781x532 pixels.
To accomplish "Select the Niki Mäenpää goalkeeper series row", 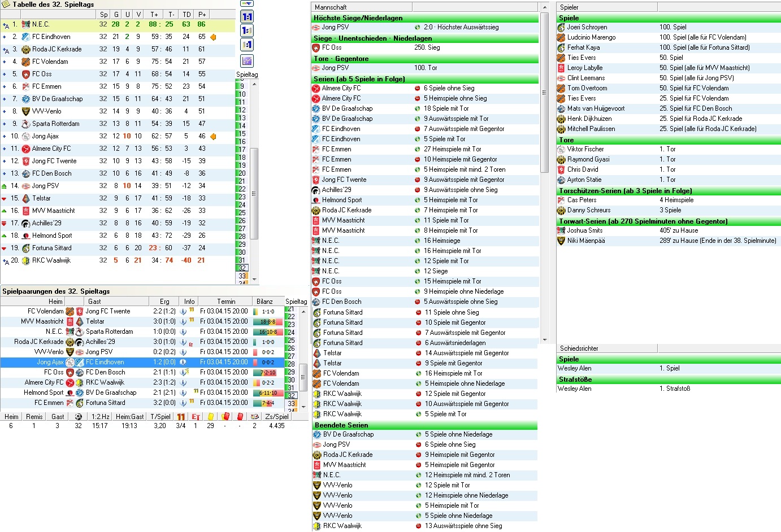I will (669, 241).
